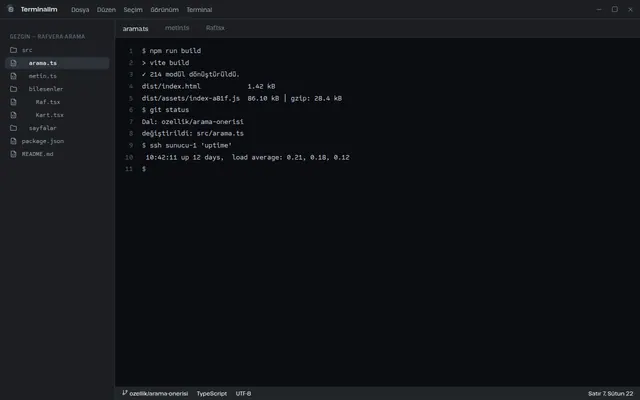Click the '214 modül dönüştürüldü' line
The width and height of the screenshot is (640, 400).
pyautogui.click(x=191, y=74)
